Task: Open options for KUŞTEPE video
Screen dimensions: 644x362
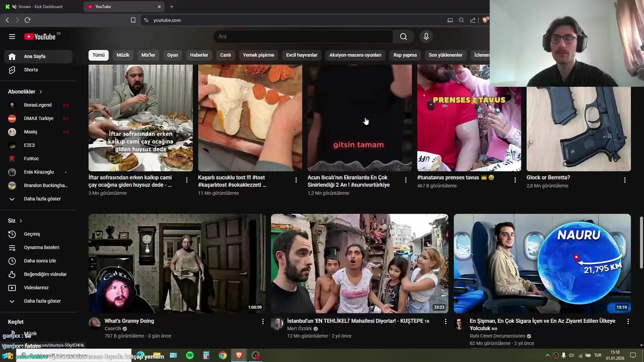Action: [445, 321]
